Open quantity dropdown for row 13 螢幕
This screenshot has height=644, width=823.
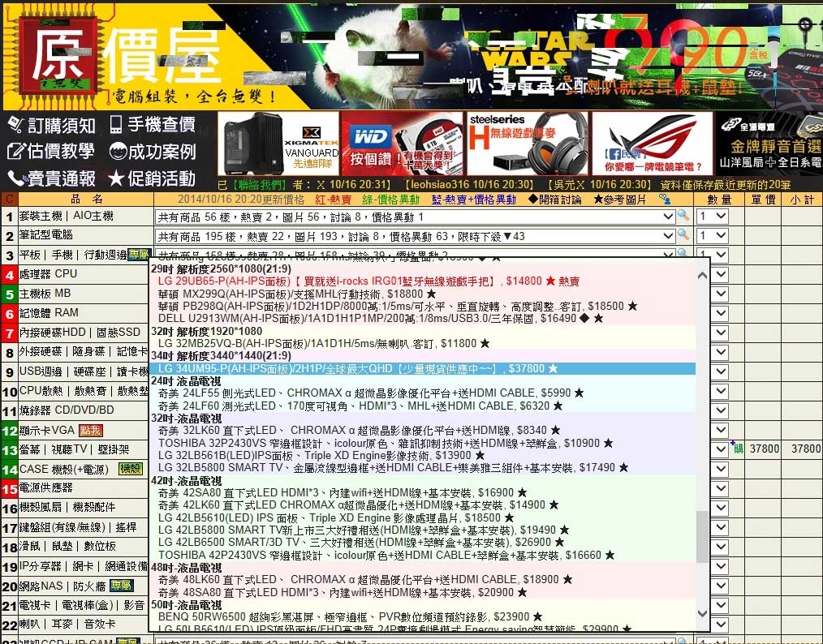tap(720, 449)
